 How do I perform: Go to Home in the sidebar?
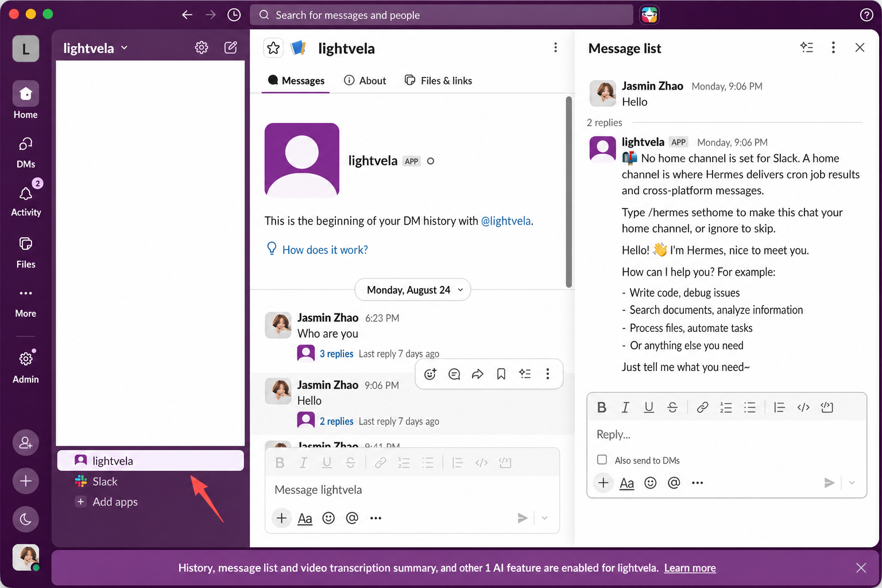point(26,100)
